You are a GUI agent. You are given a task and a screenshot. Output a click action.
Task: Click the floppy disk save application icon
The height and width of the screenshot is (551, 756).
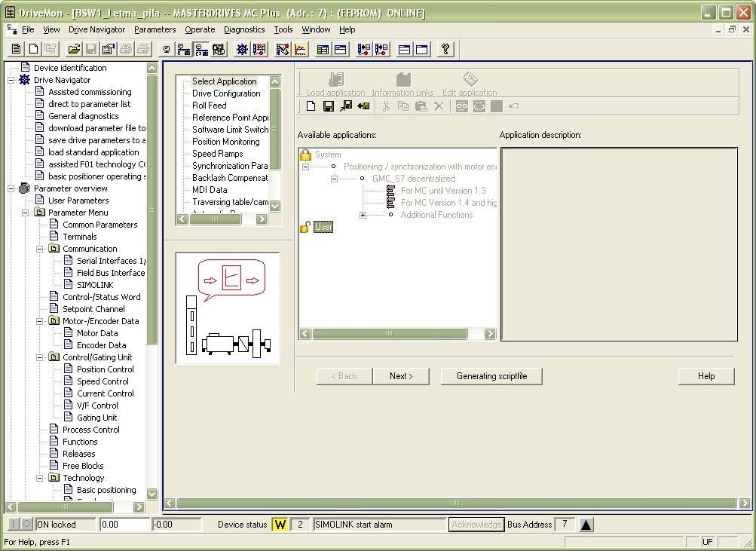[x=329, y=106]
